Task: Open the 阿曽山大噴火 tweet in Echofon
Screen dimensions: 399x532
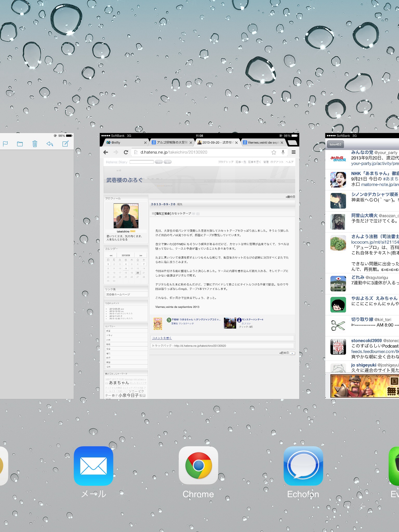Action: pos(362,222)
